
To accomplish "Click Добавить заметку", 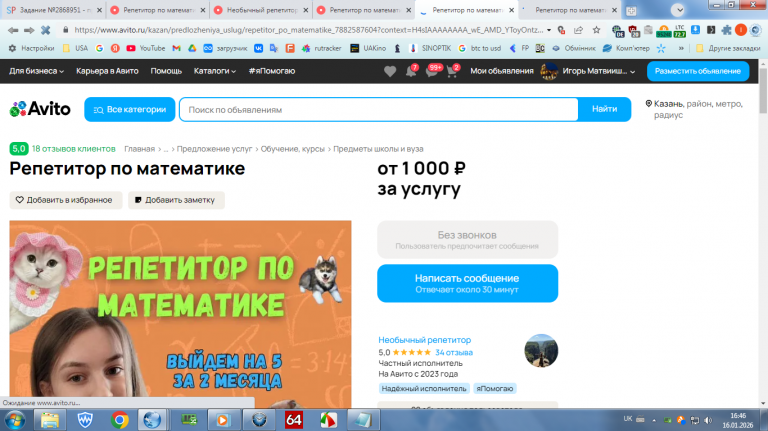I will 176,200.
